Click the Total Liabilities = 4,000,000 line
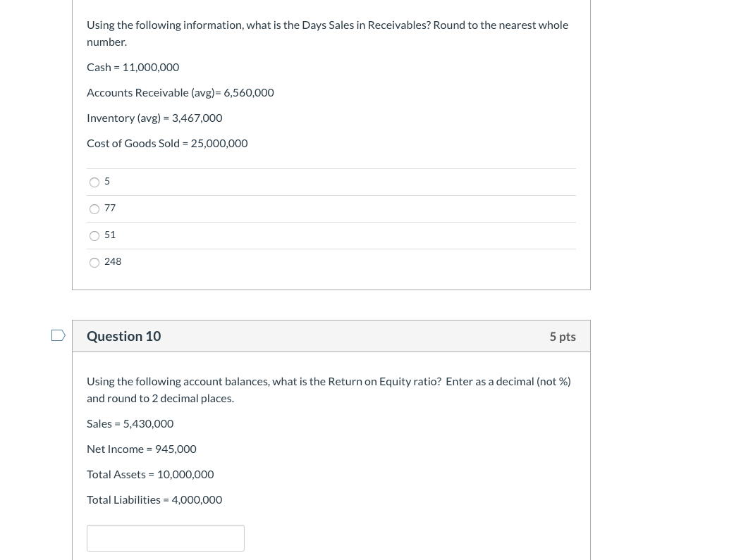Viewport: 729px width, 560px height. coord(154,499)
